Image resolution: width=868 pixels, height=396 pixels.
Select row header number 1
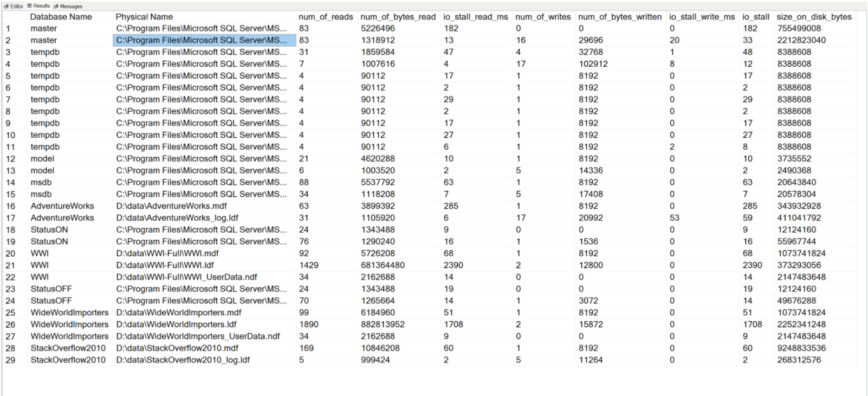(x=8, y=28)
